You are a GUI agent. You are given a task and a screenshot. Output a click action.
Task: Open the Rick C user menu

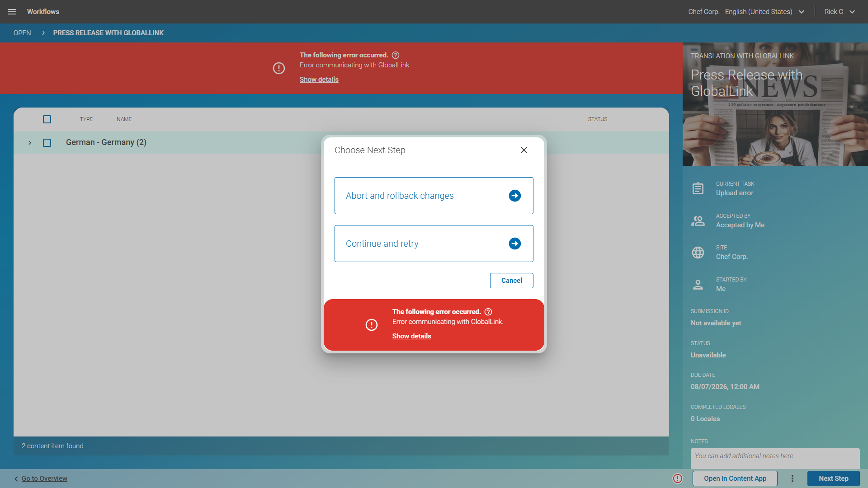click(x=840, y=12)
